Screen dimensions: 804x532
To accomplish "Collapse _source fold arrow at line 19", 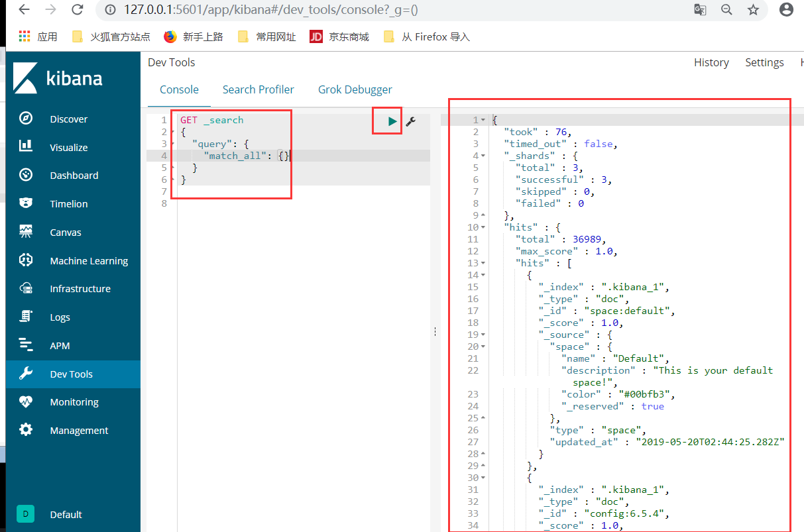I will (x=483, y=335).
